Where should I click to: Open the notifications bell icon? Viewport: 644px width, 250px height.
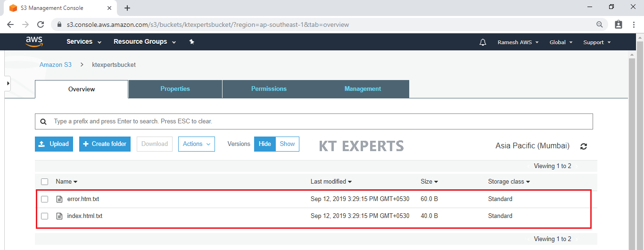pos(482,42)
